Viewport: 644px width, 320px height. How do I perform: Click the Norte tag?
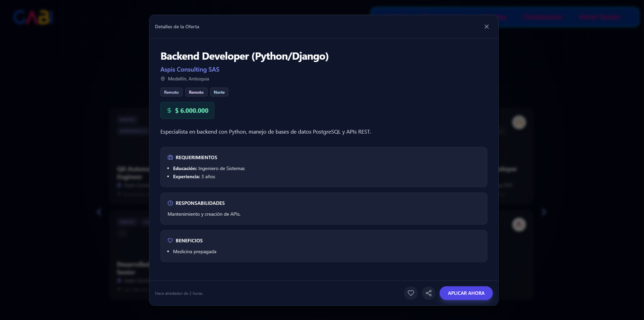[219, 92]
